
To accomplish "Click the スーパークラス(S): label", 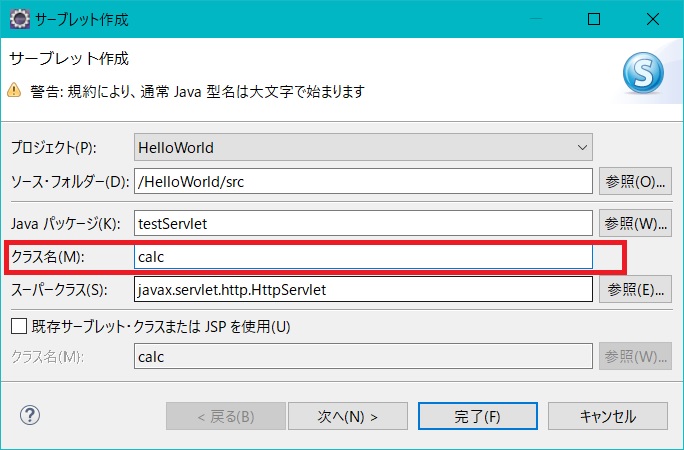I will pos(59,290).
